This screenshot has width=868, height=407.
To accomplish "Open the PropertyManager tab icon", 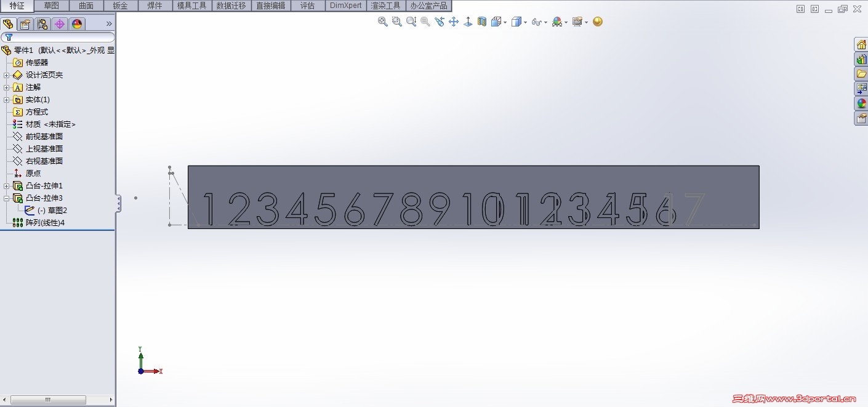I will 25,24.
